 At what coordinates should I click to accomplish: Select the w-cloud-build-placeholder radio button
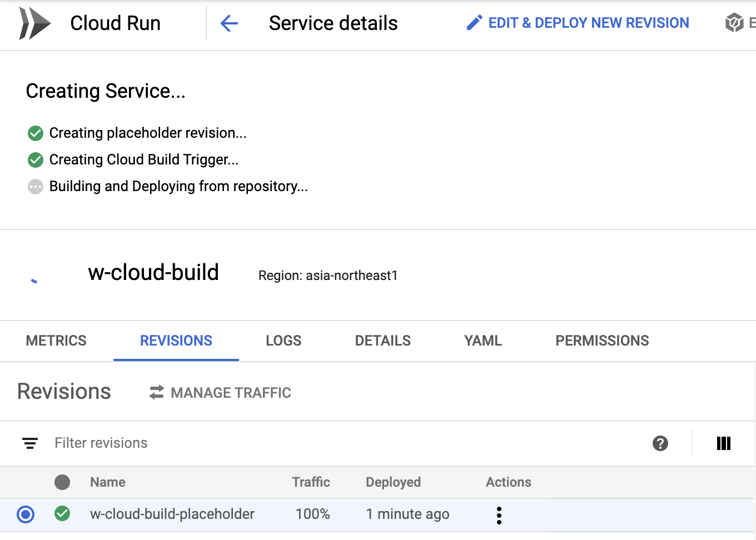click(x=26, y=514)
